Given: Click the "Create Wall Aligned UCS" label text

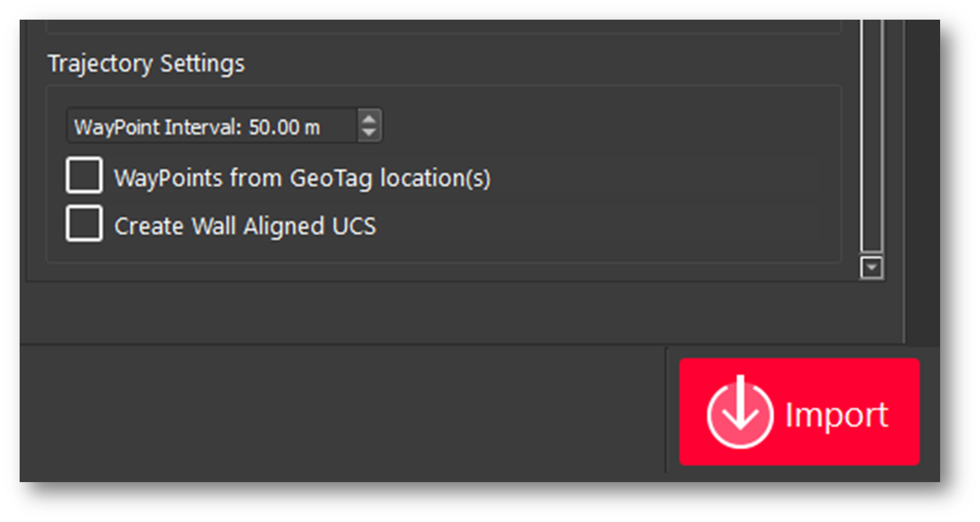Looking at the screenshot, I should pyautogui.click(x=245, y=226).
